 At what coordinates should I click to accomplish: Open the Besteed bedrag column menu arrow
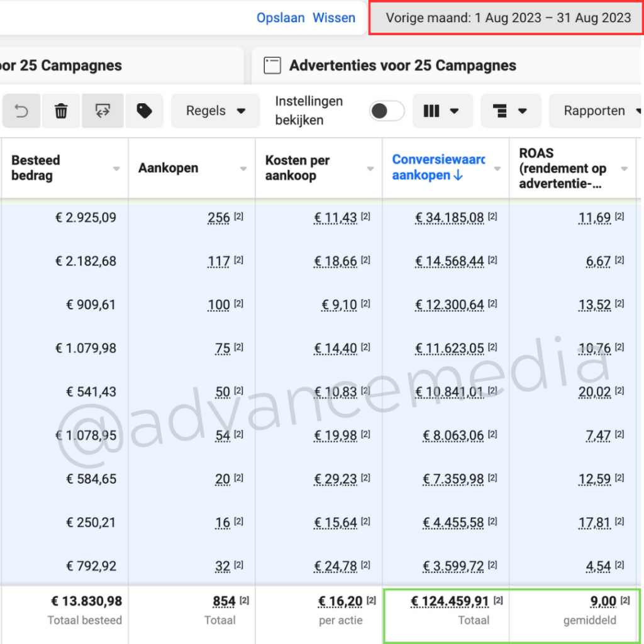[116, 169]
